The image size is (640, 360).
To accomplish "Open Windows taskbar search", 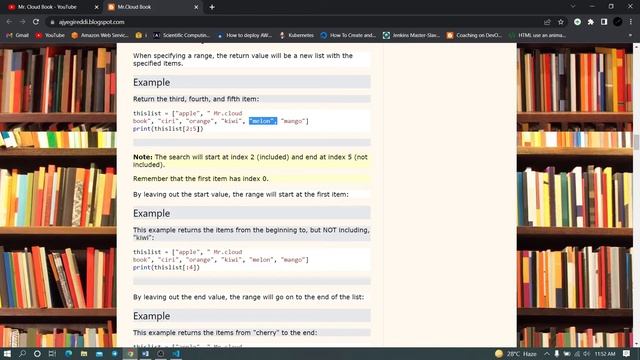I will 22,353.
